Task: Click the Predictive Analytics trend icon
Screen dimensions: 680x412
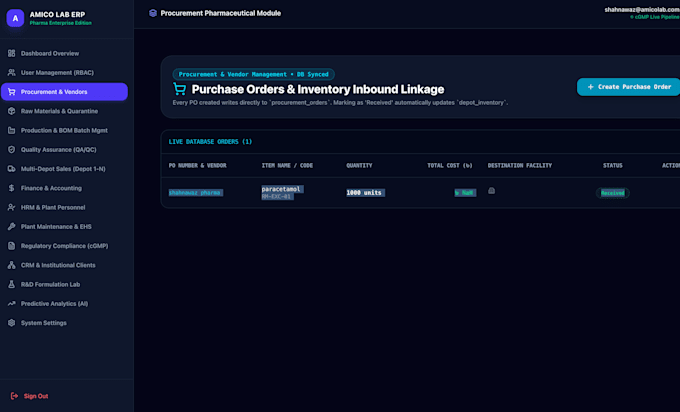Action: 12,304
